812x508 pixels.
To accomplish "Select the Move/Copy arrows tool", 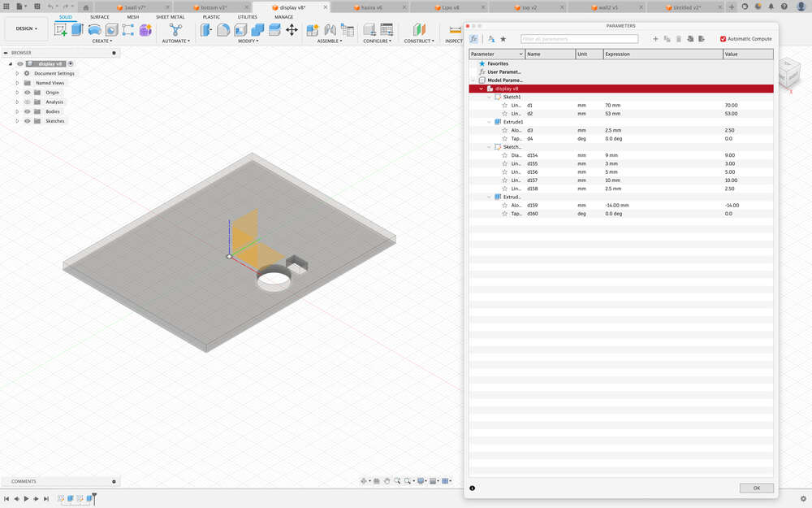I will click(292, 29).
